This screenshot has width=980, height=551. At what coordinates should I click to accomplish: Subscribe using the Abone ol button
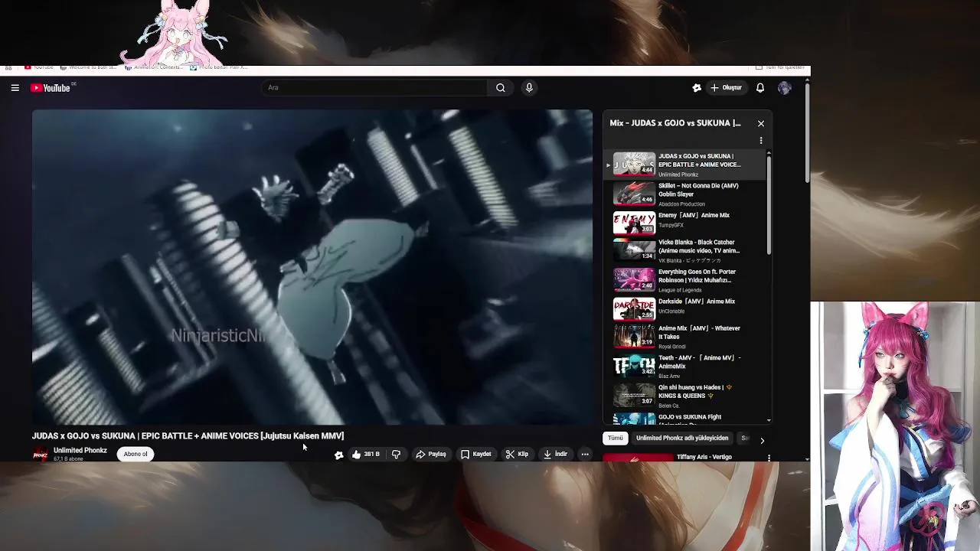[x=136, y=455]
